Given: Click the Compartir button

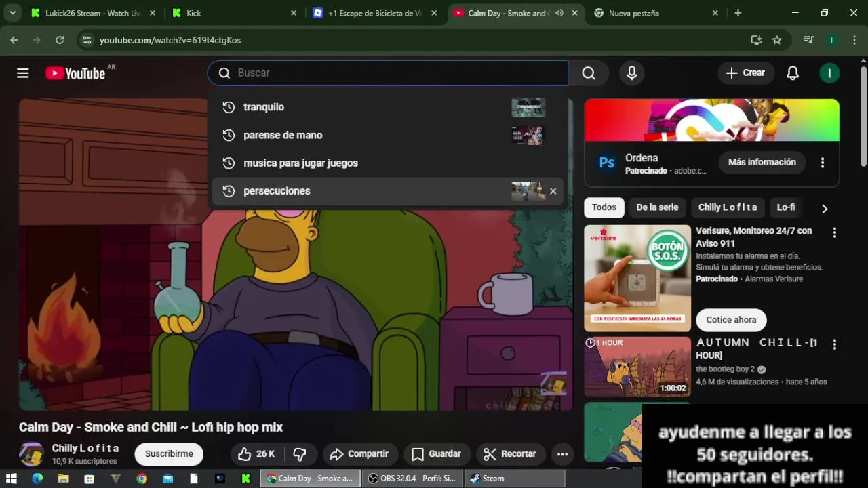Looking at the screenshot, I should [359, 454].
